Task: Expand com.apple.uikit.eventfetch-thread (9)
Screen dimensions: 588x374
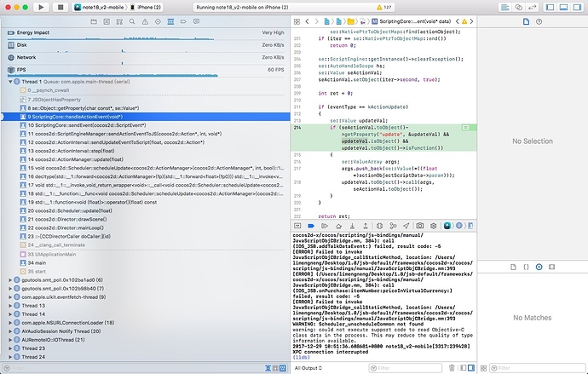Action: click(x=10, y=297)
